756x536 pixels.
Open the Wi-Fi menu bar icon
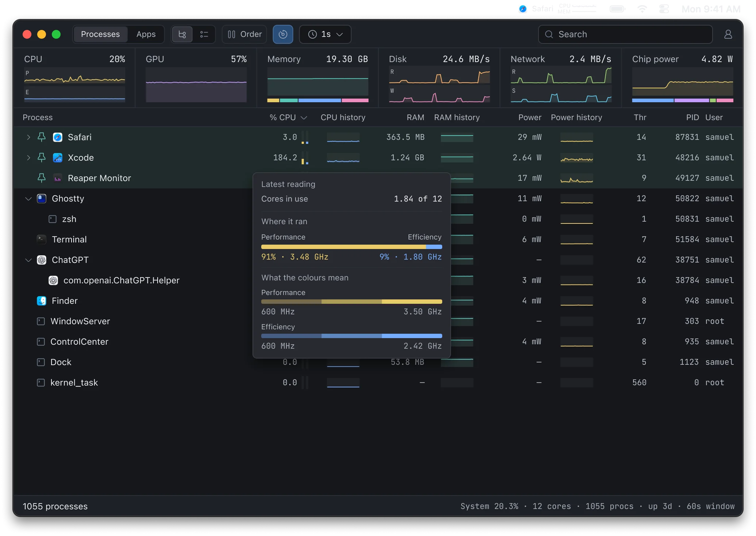pos(642,9)
